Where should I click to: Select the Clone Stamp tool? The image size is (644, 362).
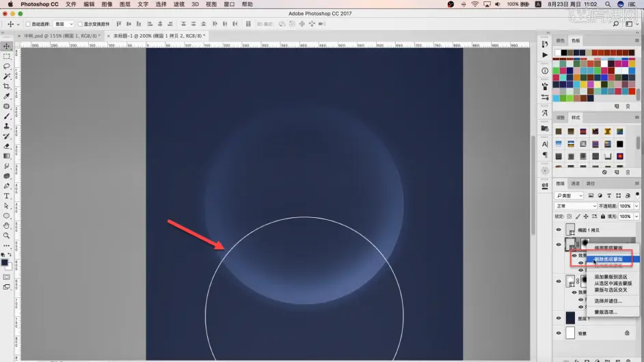(7, 126)
